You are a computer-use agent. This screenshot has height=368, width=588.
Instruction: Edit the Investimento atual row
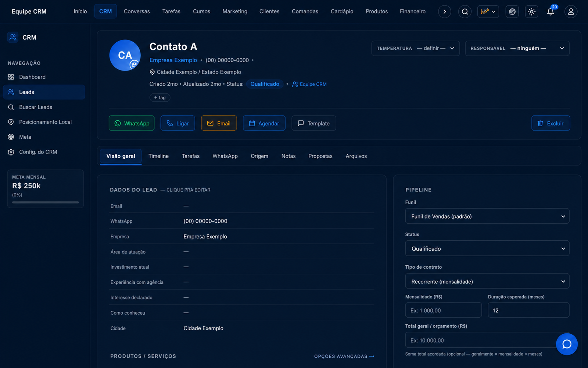tap(242, 267)
